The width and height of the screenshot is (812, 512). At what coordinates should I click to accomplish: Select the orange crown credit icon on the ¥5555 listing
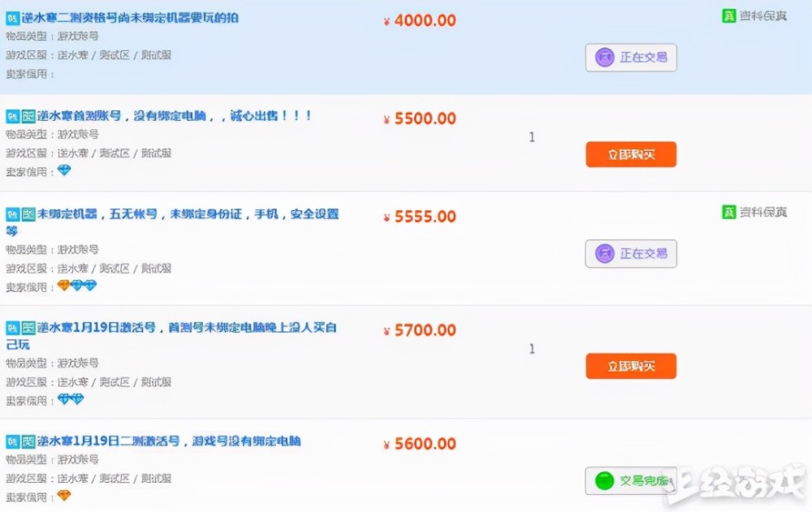pyautogui.click(x=63, y=285)
